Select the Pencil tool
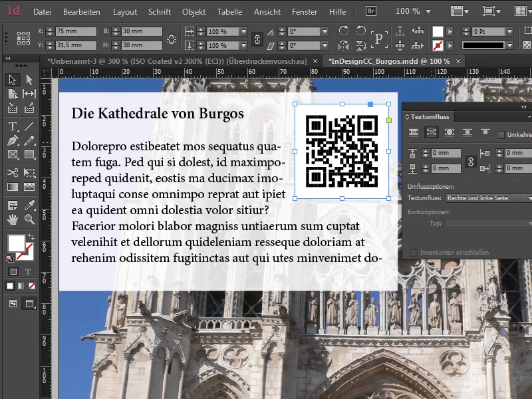 click(29, 140)
